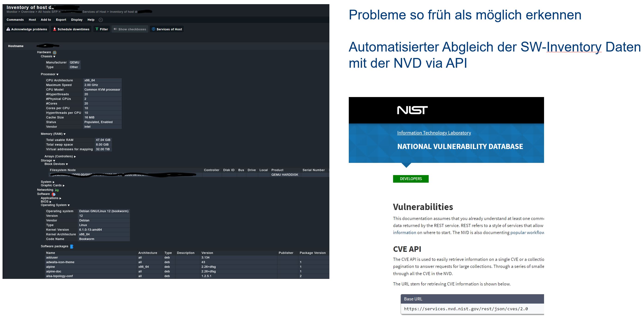The image size is (644, 317).
Task: Click the Populated, Enabled status value
Action: [99, 122]
